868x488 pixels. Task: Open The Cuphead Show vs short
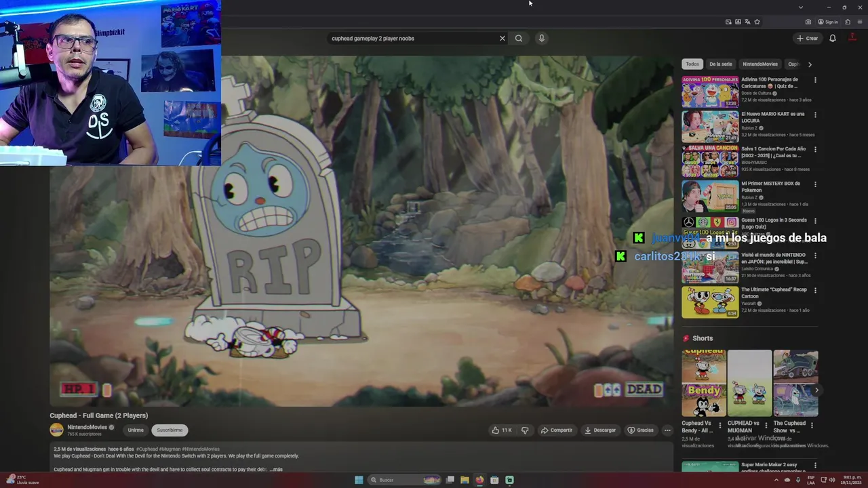[795, 383]
